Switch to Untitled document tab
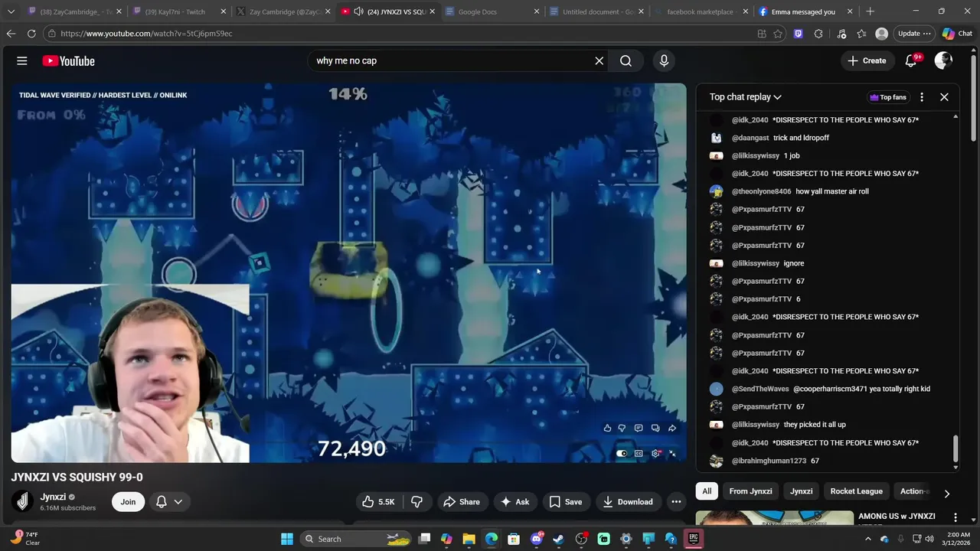This screenshot has height=551, width=980. point(597,11)
